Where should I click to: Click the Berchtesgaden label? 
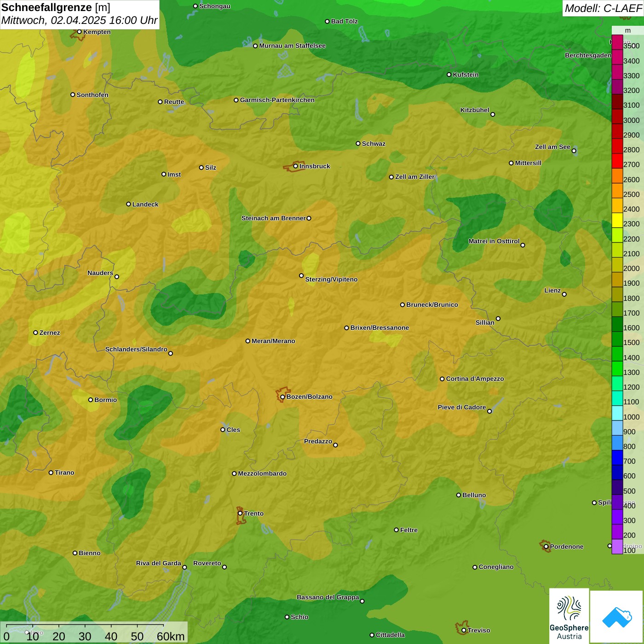[x=588, y=55]
